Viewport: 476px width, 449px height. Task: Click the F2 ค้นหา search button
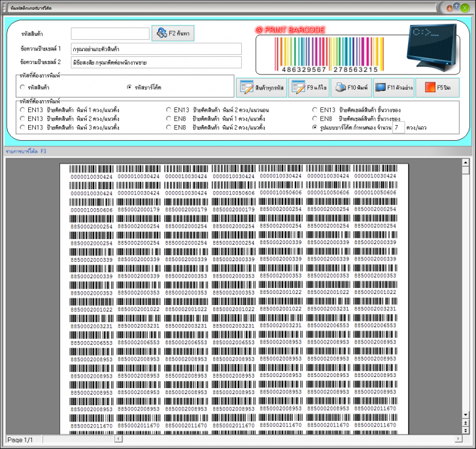click(x=173, y=33)
